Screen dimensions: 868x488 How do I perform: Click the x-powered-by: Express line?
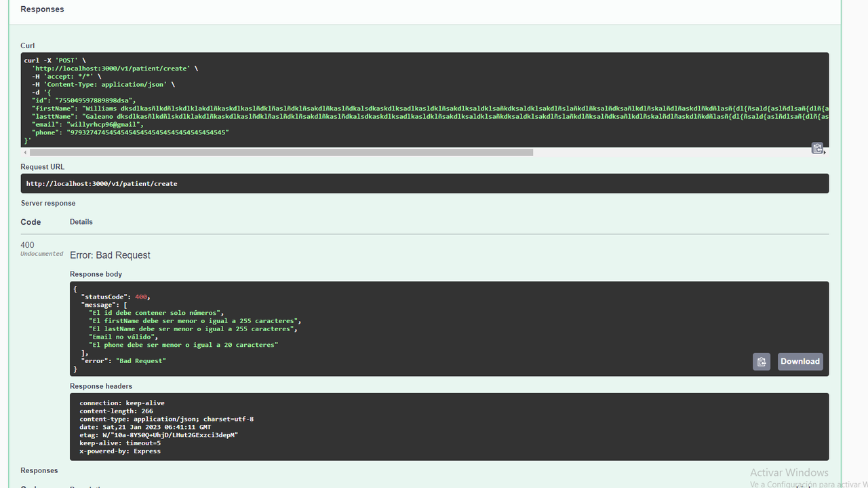coord(120,451)
